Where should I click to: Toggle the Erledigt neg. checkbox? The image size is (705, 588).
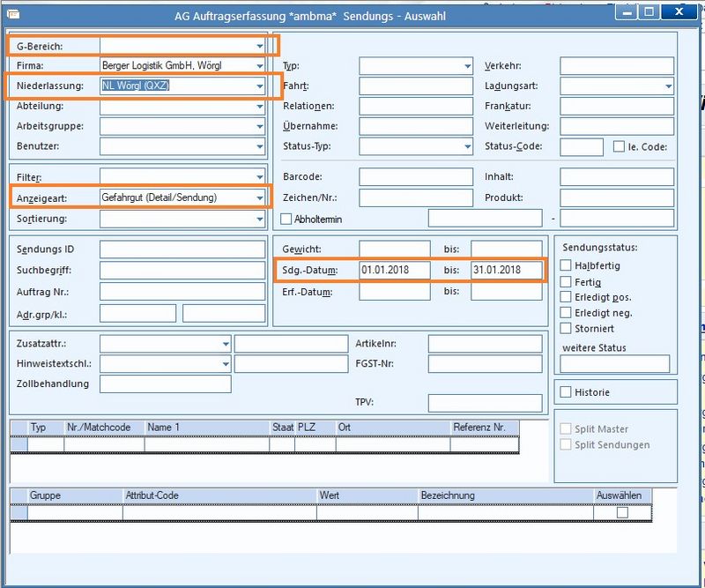[566, 313]
